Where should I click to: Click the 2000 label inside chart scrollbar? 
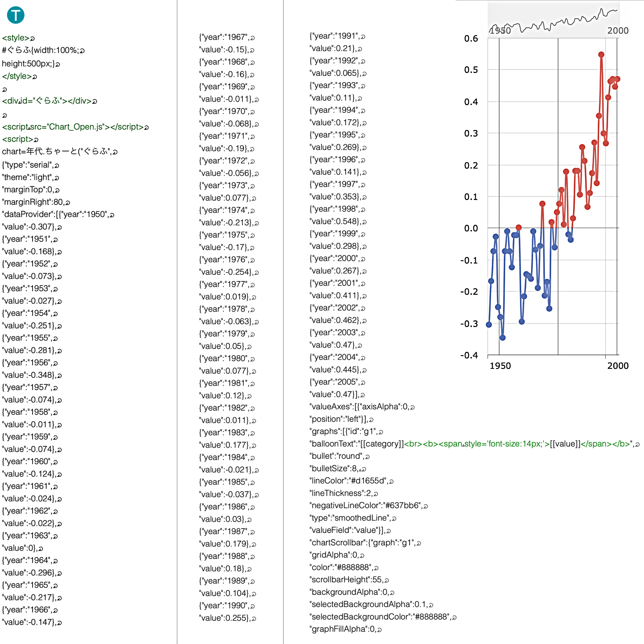coord(618,31)
